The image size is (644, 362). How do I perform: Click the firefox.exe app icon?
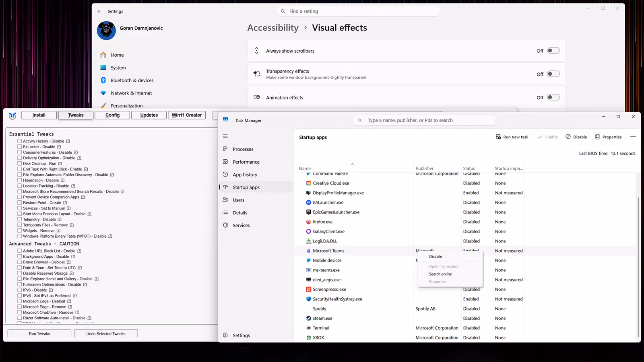pos(309,222)
